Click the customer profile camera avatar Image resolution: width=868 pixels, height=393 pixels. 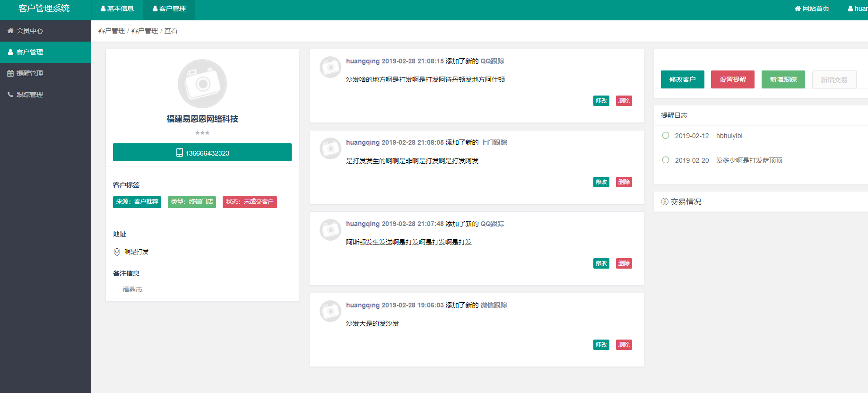(202, 84)
